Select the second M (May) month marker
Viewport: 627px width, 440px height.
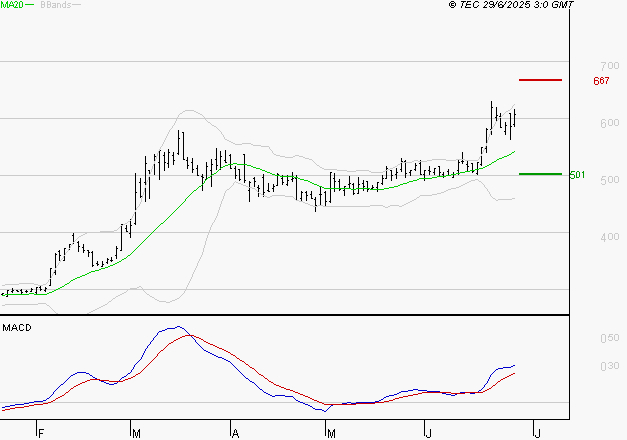[x=332, y=432]
